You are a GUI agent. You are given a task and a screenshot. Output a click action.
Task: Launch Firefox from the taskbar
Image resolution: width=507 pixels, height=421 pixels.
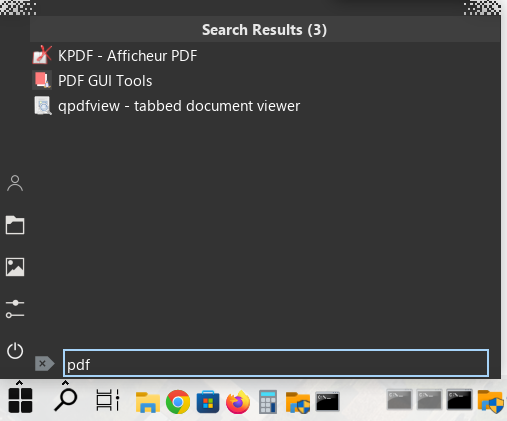click(x=238, y=402)
